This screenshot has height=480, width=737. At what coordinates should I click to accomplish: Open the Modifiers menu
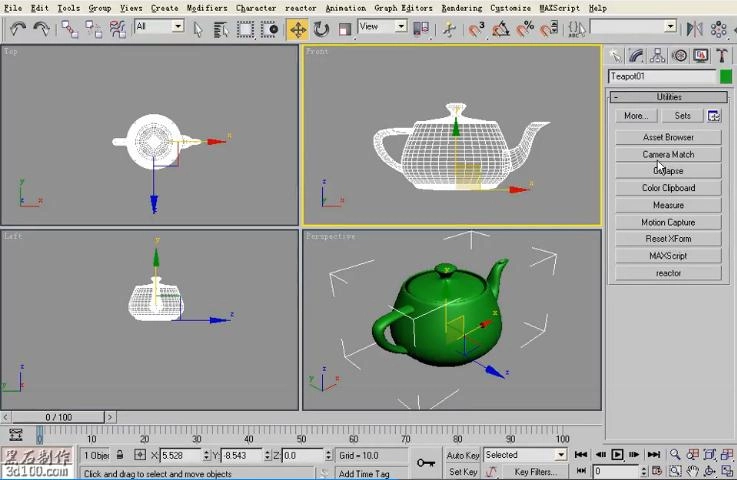tap(207, 7)
